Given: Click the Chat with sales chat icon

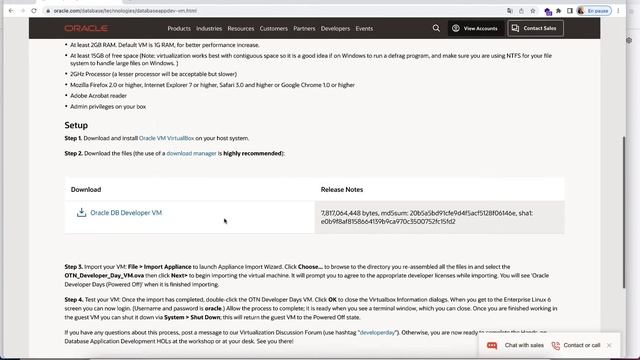Looking at the screenshot, I should pyautogui.click(x=492, y=345).
